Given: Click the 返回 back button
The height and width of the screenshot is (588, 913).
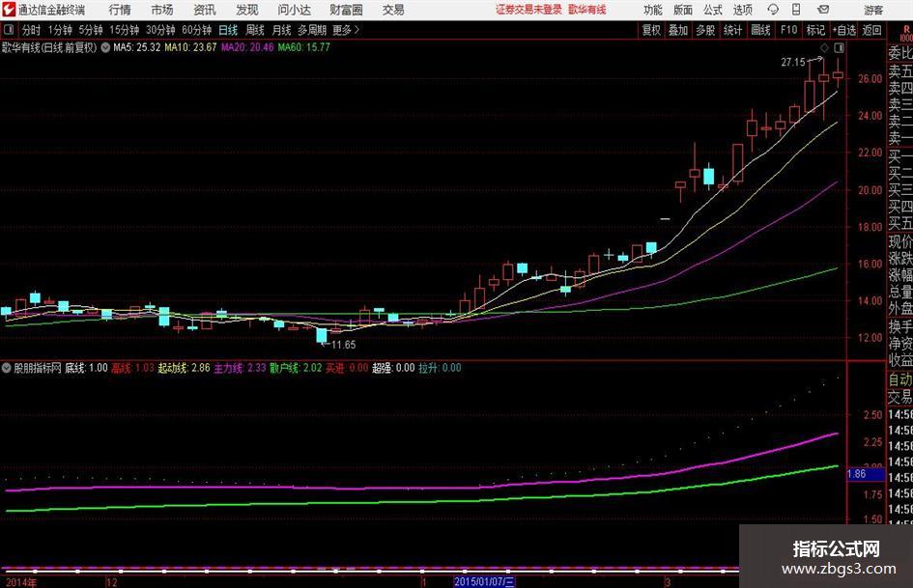Looking at the screenshot, I should pyautogui.click(x=871, y=30).
